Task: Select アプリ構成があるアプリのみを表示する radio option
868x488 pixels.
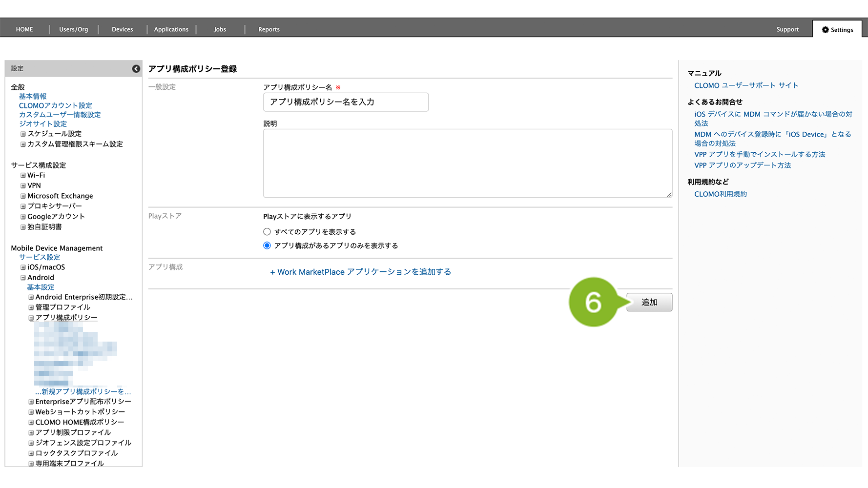Action: [x=267, y=245]
